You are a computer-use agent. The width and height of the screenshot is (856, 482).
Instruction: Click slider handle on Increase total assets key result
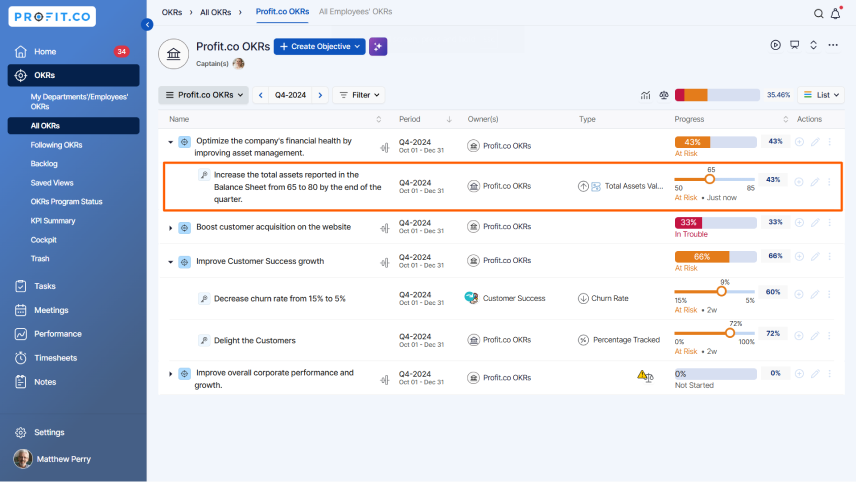[x=710, y=179]
